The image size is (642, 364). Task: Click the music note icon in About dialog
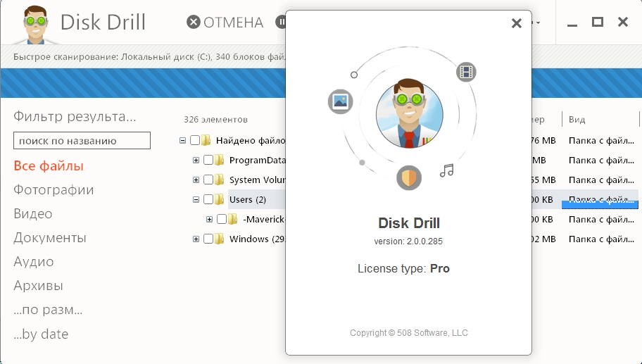click(x=447, y=170)
